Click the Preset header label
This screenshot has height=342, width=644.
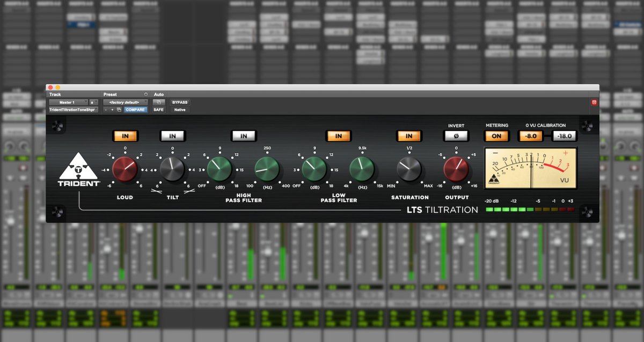point(110,94)
